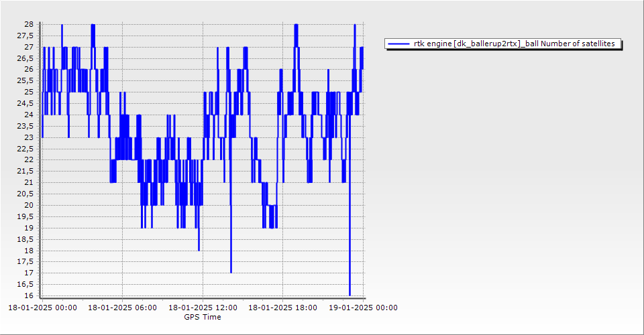The image size is (644, 335).
Task: Click the 19 value on the vertical axis
Action: [29, 228]
